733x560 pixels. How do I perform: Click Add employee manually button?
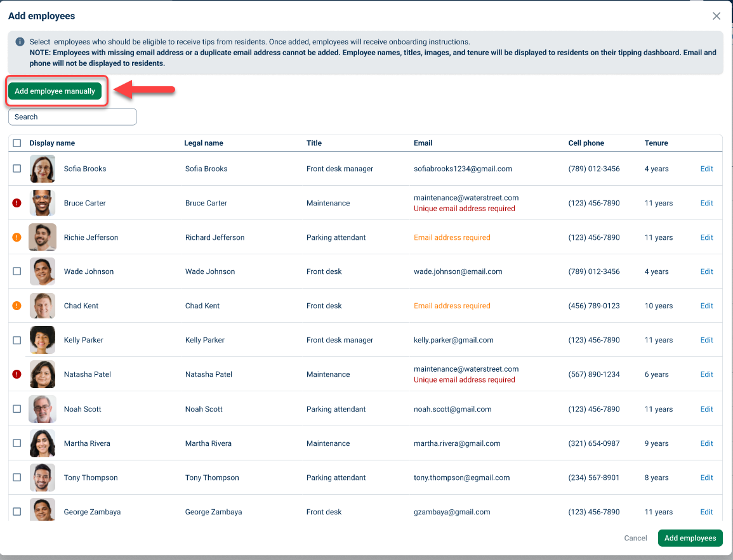click(x=55, y=91)
